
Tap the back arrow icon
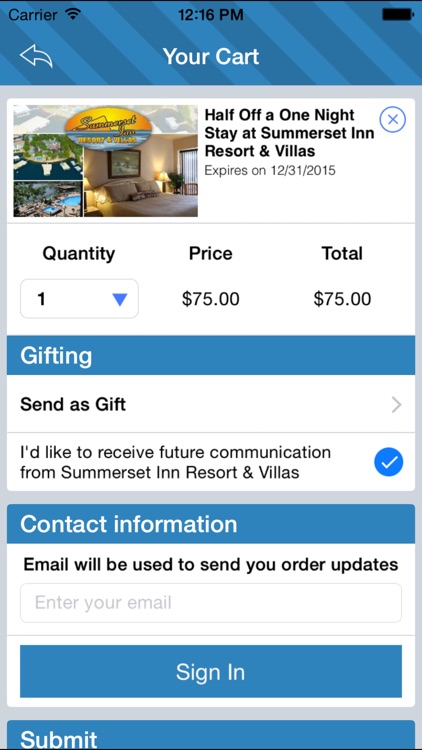pos(36,56)
